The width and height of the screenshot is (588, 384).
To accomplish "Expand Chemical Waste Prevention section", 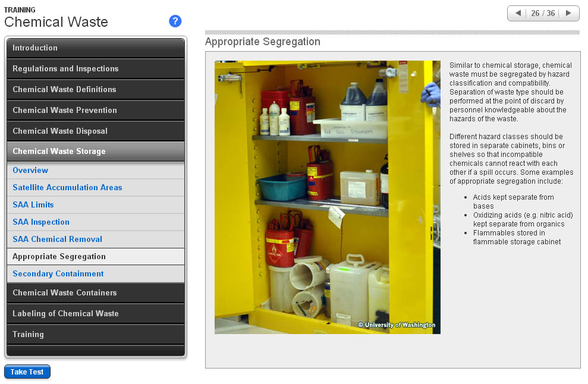I will tap(95, 111).
